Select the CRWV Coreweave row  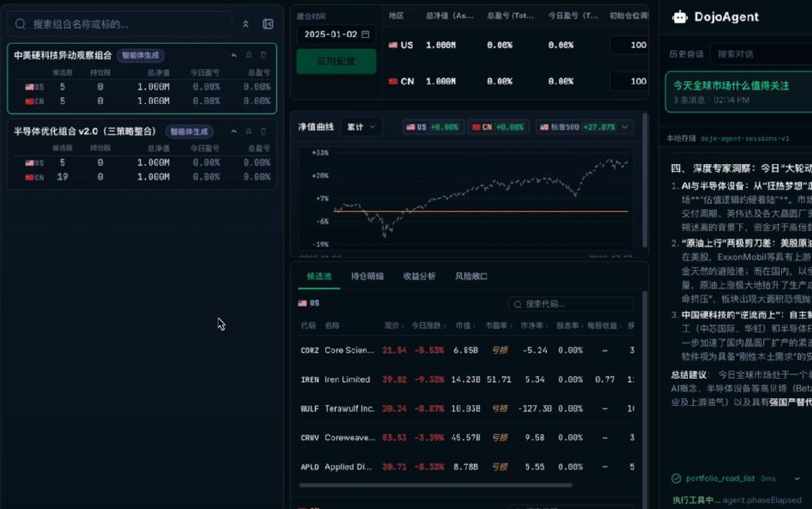[467, 437]
